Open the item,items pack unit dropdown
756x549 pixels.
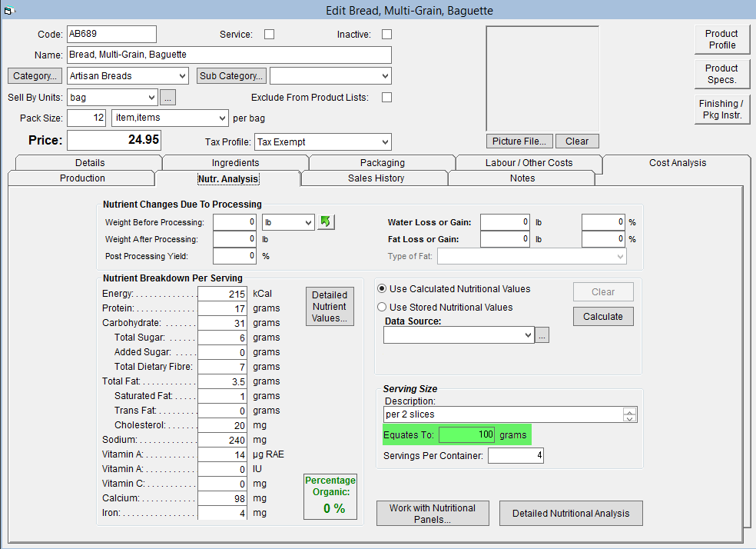[222, 118]
